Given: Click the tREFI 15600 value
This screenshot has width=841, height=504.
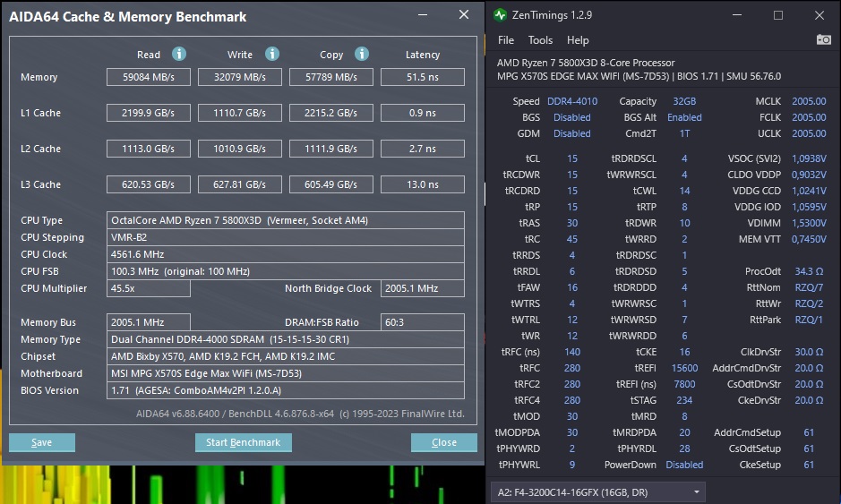Looking at the screenshot, I should click(x=684, y=368).
